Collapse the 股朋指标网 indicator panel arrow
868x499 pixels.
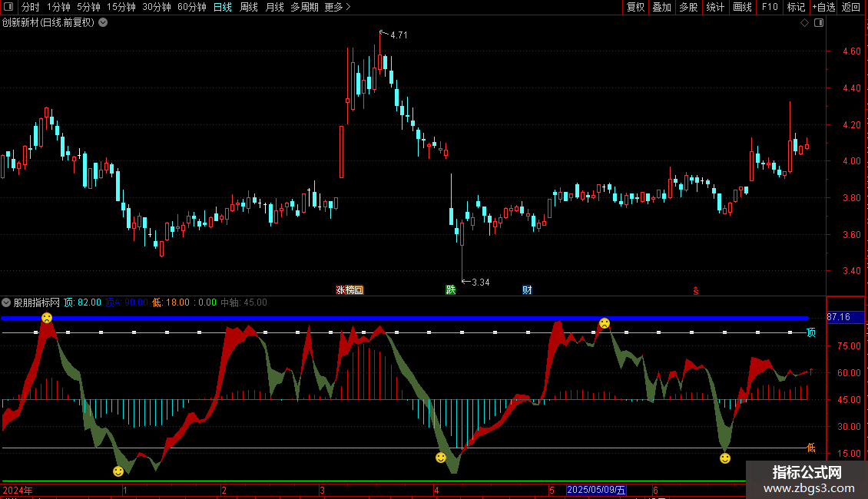[x=7, y=302]
